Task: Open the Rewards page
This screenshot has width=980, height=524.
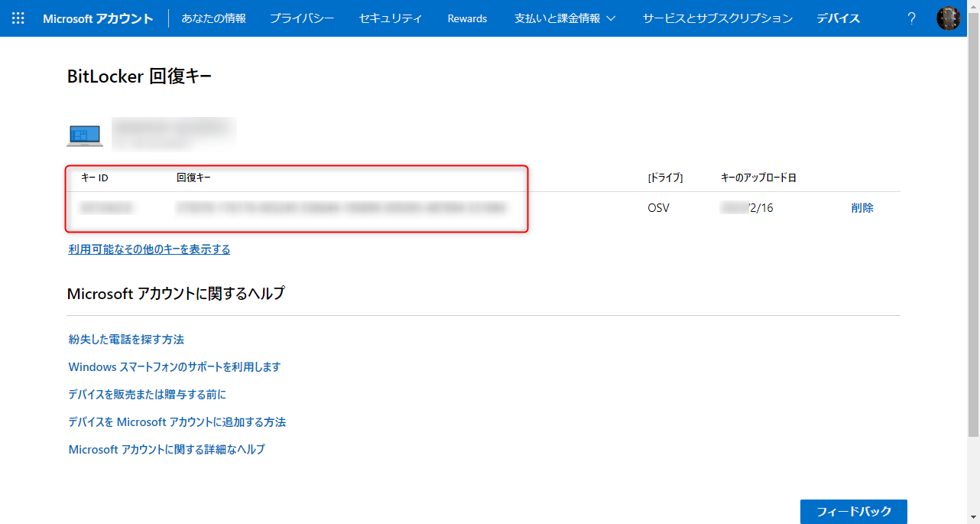Action: 466,18
